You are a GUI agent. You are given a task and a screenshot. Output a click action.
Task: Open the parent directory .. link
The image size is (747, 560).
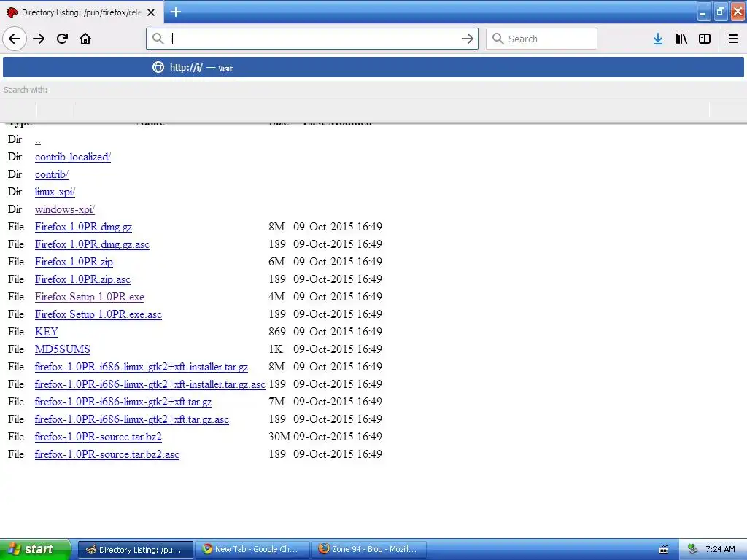[x=38, y=139]
